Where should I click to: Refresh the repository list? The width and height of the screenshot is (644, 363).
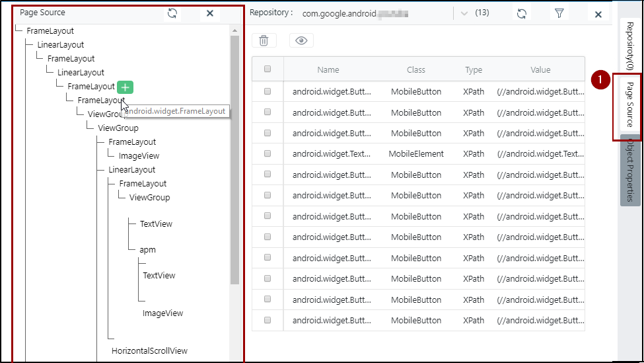522,13
